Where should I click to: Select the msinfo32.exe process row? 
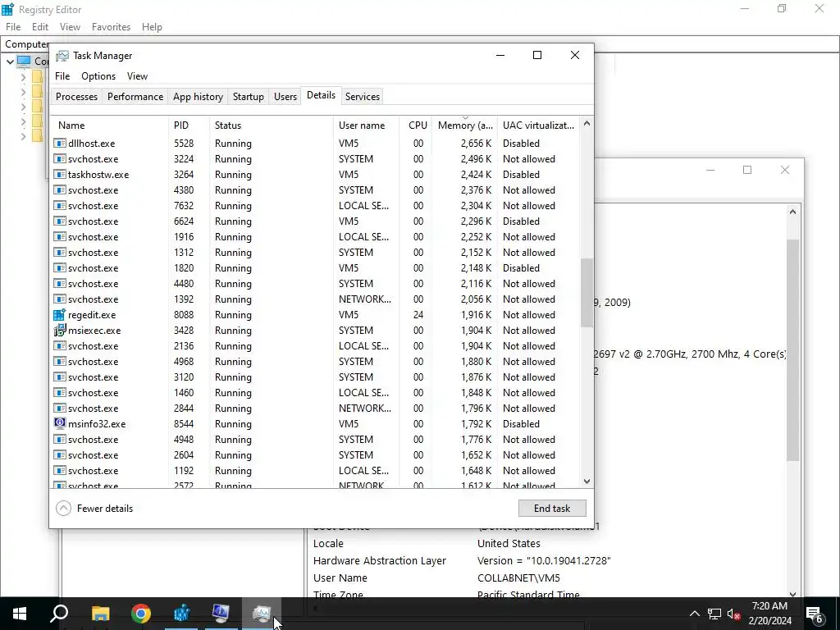click(316, 424)
